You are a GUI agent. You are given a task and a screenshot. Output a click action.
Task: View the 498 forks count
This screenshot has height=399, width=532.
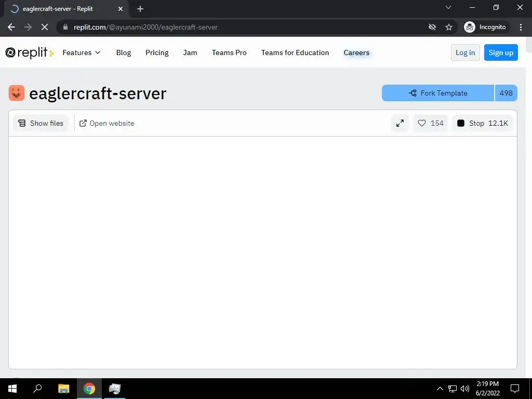pyautogui.click(x=506, y=93)
